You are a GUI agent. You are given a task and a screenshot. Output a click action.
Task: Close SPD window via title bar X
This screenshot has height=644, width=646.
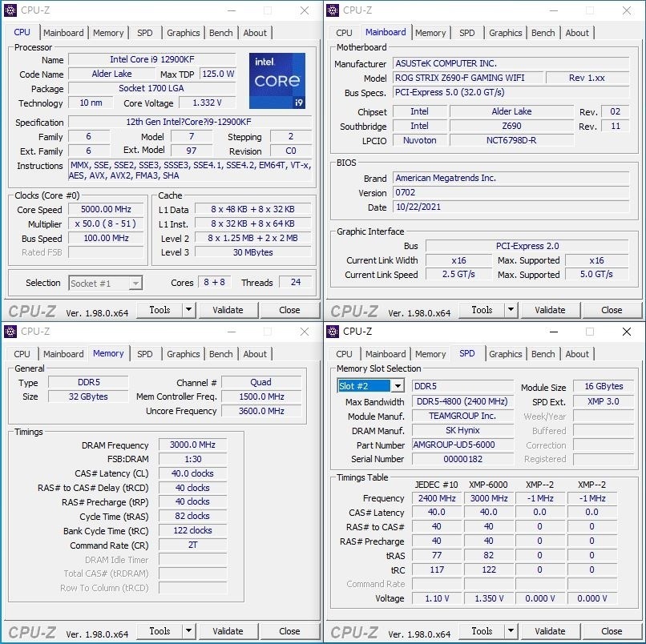[627, 332]
